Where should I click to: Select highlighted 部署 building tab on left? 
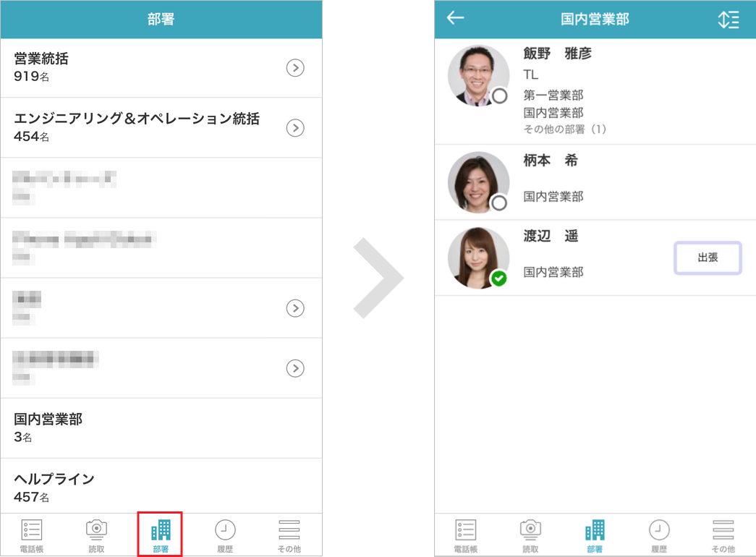[x=160, y=535]
